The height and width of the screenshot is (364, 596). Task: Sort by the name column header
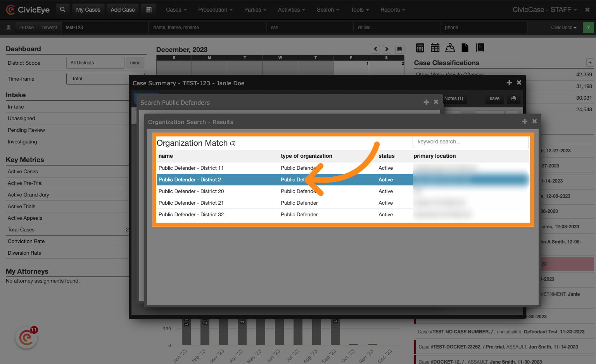(x=166, y=156)
